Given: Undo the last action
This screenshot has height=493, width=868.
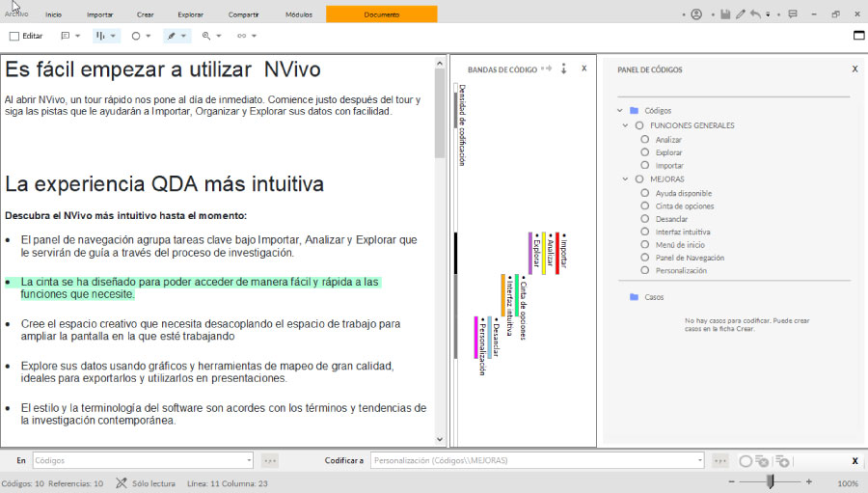Looking at the screenshot, I should point(755,14).
